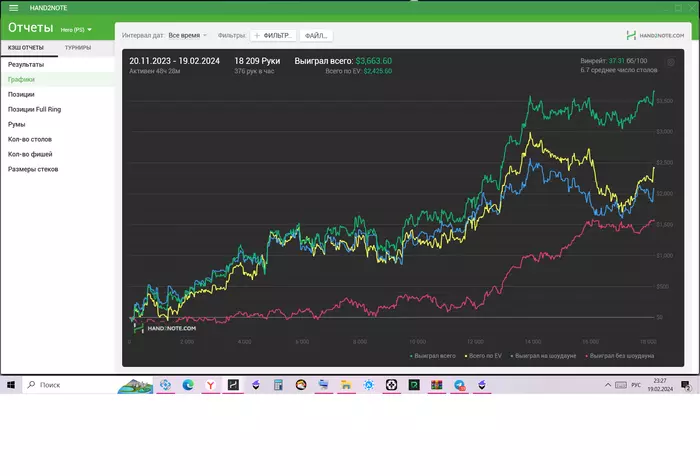Open the Windows Start menu
Screen dimensions: 700x476
(x=11, y=385)
